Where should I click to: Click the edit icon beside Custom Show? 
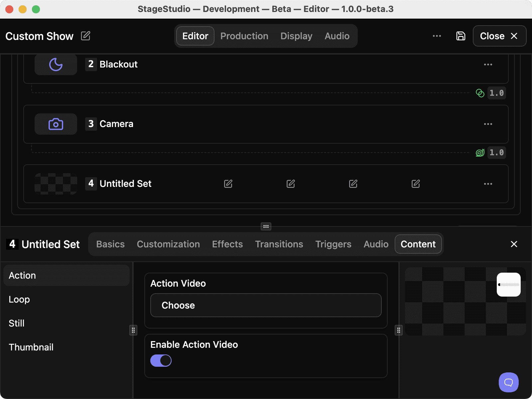click(85, 36)
